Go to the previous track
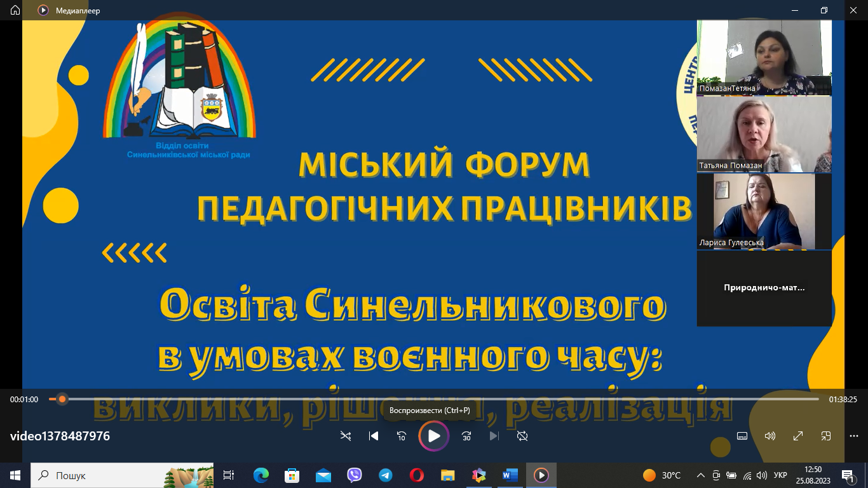 click(374, 436)
